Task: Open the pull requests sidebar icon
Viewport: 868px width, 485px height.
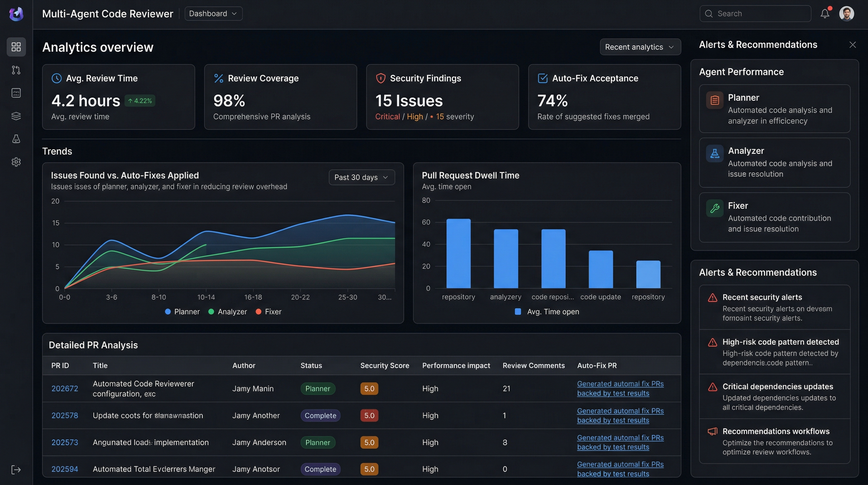Action: [x=16, y=70]
